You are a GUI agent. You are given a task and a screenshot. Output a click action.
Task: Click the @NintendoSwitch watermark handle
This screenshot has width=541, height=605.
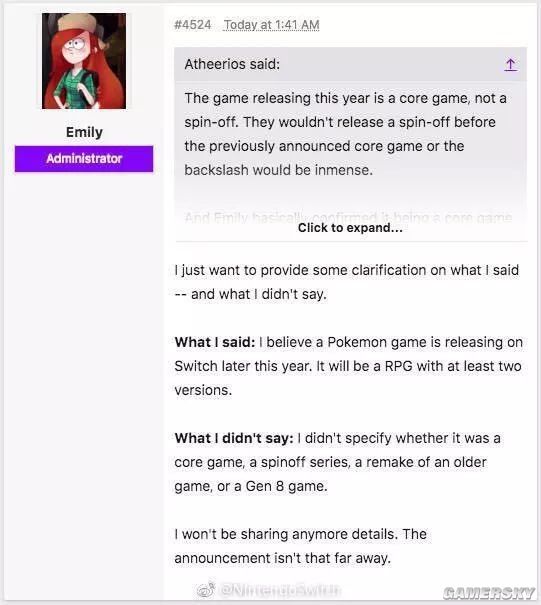[x=280, y=590]
